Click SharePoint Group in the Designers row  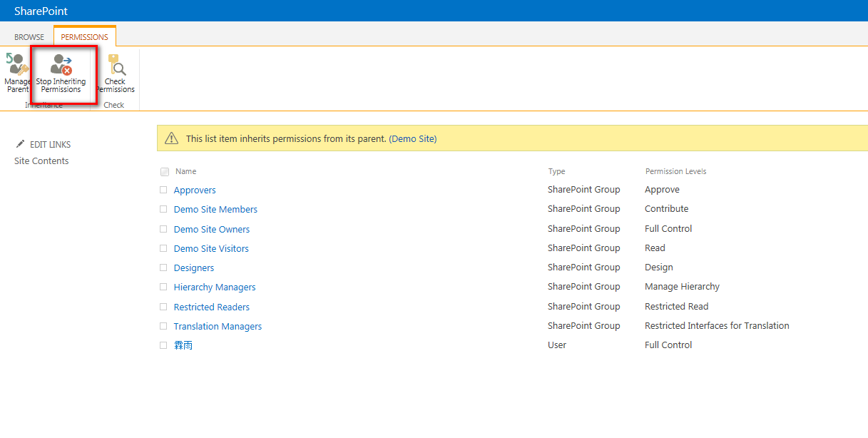click(583, 267)
